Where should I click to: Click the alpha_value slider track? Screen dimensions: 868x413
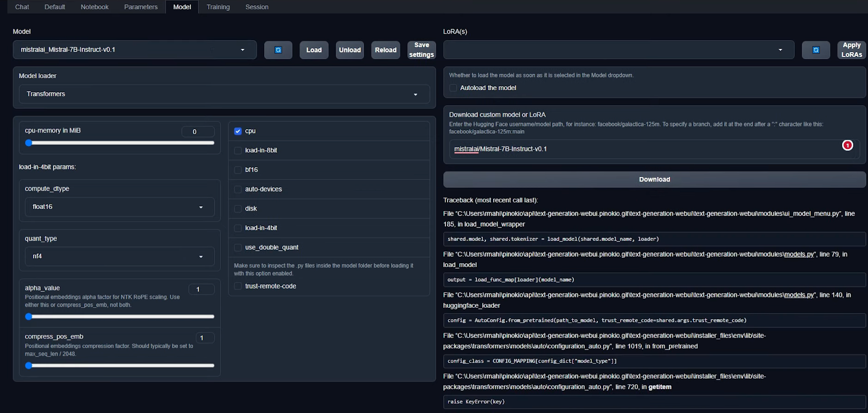120,316
